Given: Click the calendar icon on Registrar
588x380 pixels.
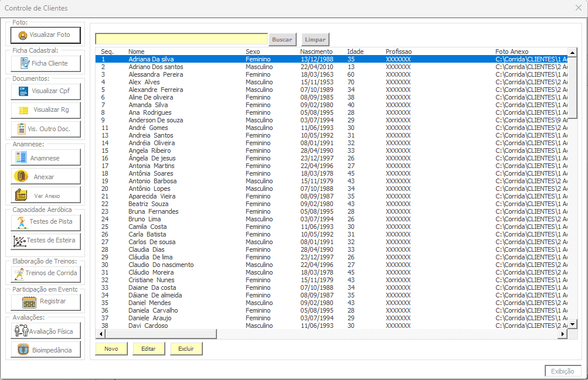Looking at the screenshot, I should point(29,302).
